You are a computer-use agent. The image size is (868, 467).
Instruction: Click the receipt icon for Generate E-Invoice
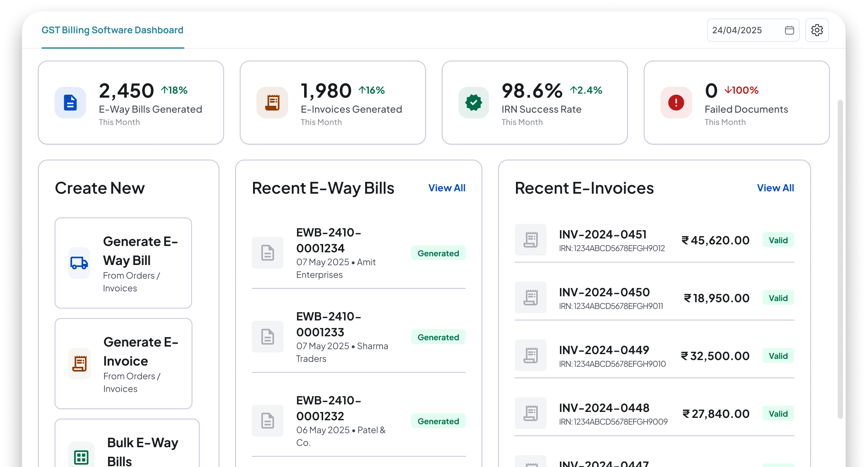pyautogui.click(x=80, y=364)
